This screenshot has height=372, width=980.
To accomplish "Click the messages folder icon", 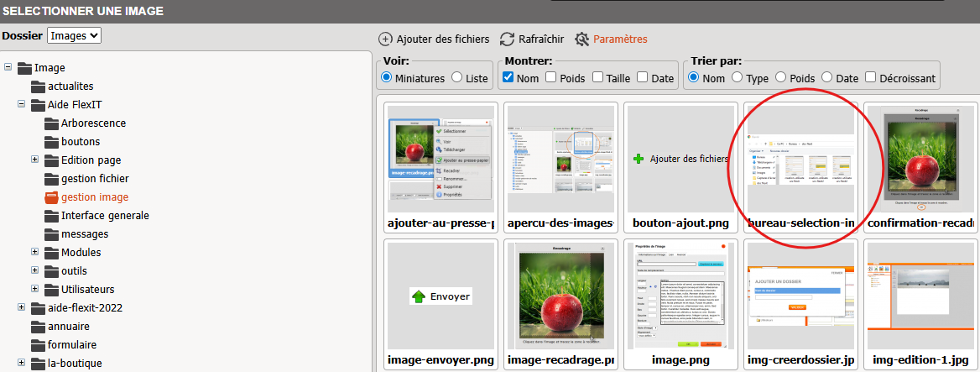I will [x=51, y=234].
